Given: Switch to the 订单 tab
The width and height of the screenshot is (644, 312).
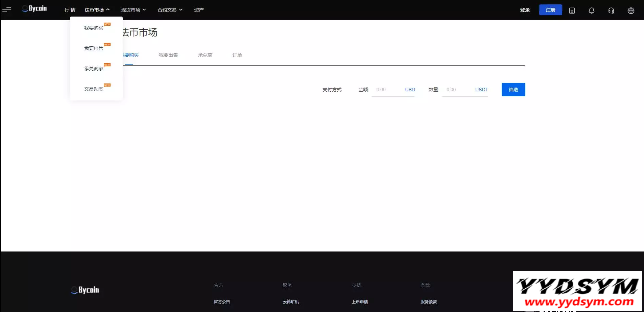Looking at the screenshot, I should click(237, 55).
